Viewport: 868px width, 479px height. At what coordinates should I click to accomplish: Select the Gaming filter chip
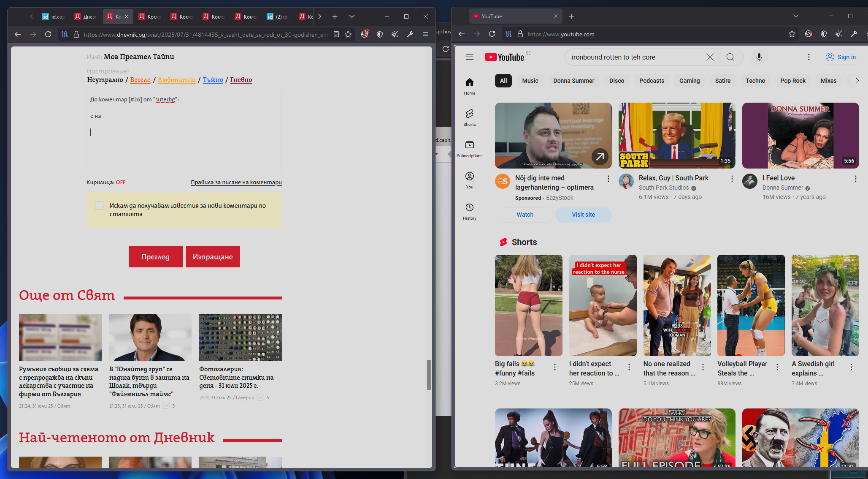coord(689,81)
